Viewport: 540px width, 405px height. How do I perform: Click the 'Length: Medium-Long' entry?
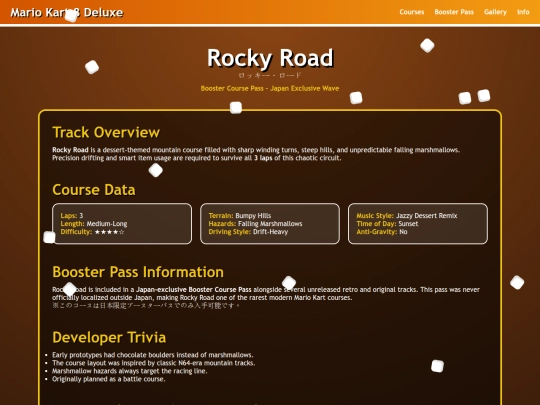[94, 224]
